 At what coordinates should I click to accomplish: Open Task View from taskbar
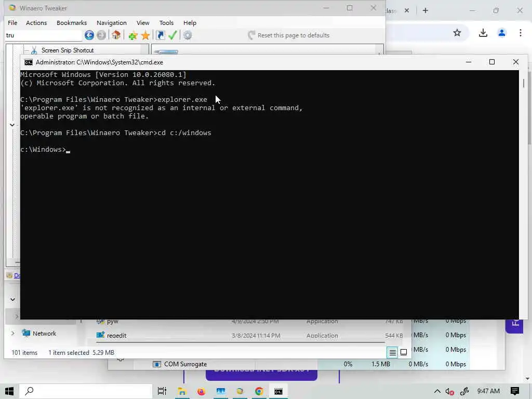click(x=162, y=391)
